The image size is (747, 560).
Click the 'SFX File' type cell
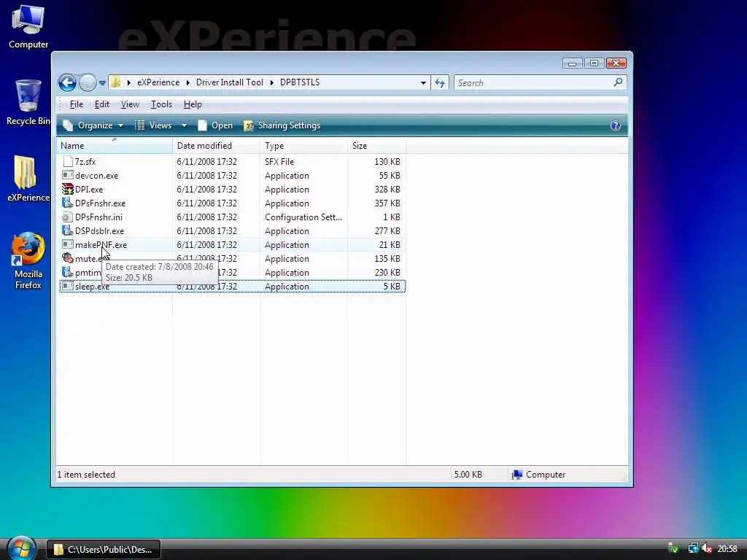pyautogui.click(x=279, y=162)
